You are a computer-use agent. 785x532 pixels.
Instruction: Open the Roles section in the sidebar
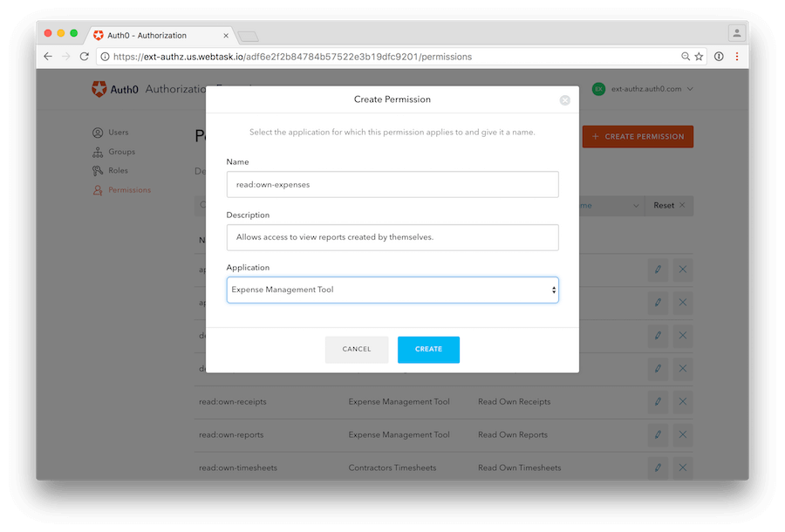[x=116, y=170]
